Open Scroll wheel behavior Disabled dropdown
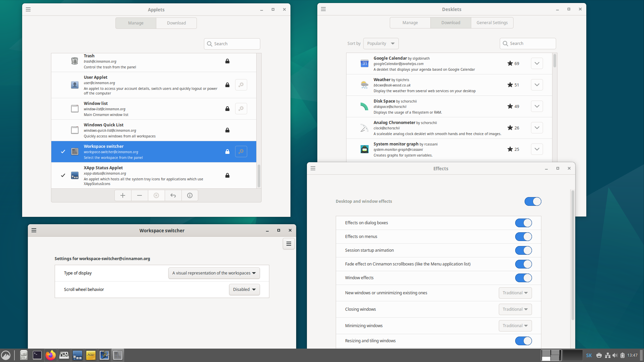This screenshot has height=362, width=644. coord(245,290)
